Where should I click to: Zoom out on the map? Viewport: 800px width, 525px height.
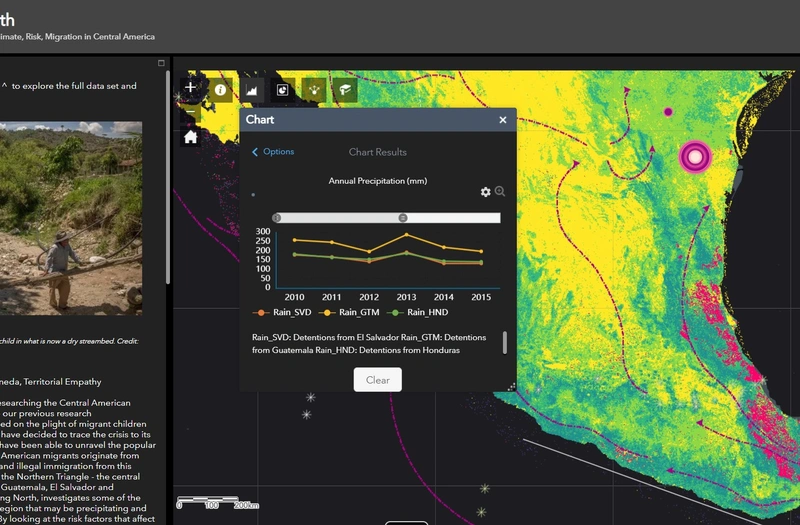pos(190,112)
